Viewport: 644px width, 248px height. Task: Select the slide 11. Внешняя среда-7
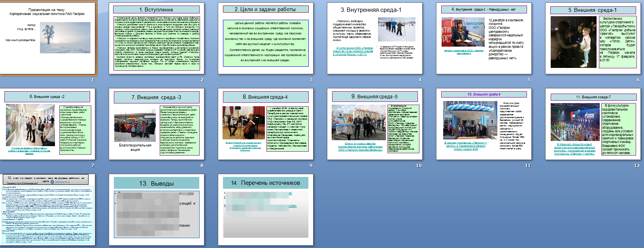(x=593, y=124)
